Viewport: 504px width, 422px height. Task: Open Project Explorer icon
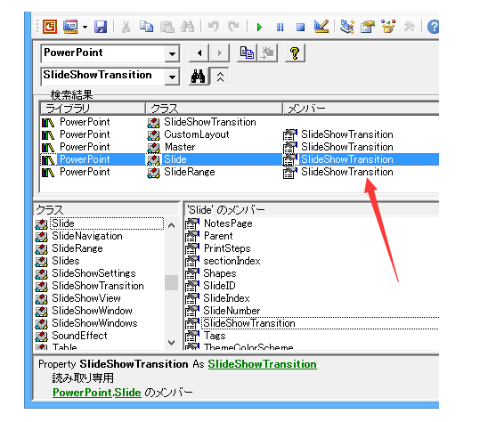tap(347, 27)
